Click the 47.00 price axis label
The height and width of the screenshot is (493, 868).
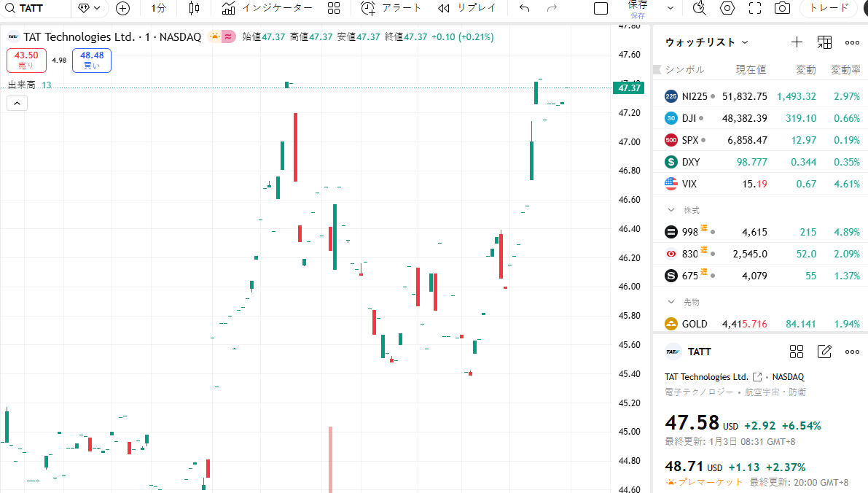630,141
